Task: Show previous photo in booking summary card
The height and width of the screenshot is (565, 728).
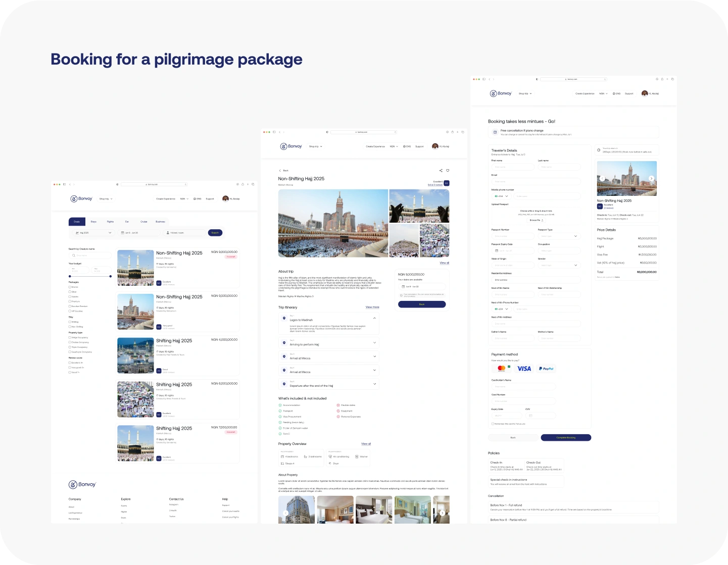Action: (x=602, y=179)
